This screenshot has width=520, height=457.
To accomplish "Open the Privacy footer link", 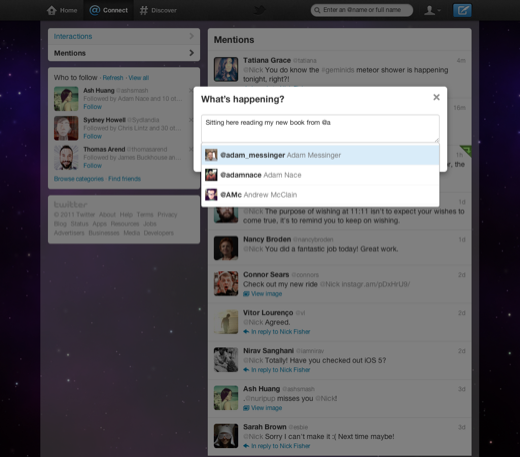I will point(167,214).
